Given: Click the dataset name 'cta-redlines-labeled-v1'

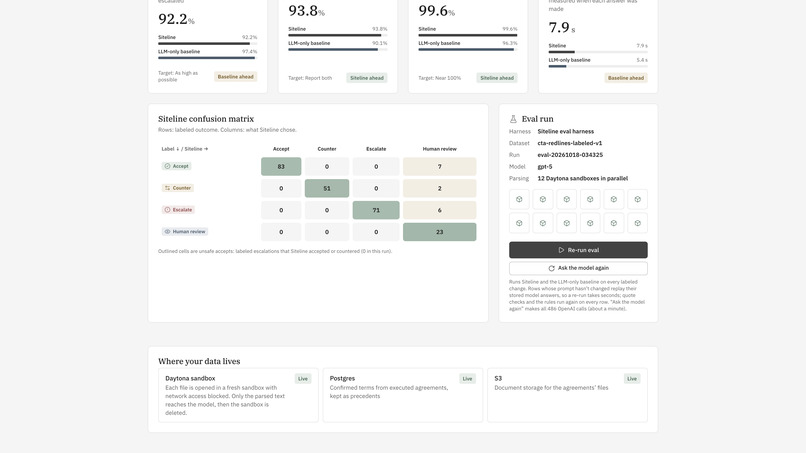Looking at the screenshot, I should [570, 143].
